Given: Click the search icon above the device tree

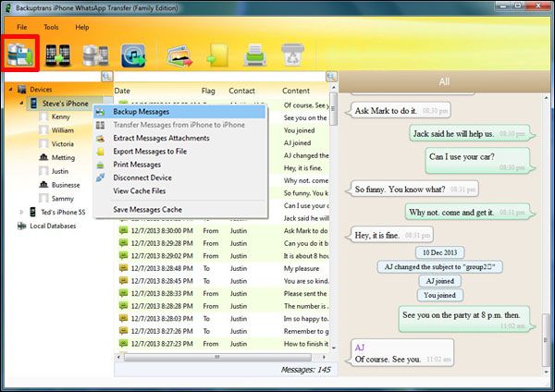Looking at the screenshot, I should [106, 77].
